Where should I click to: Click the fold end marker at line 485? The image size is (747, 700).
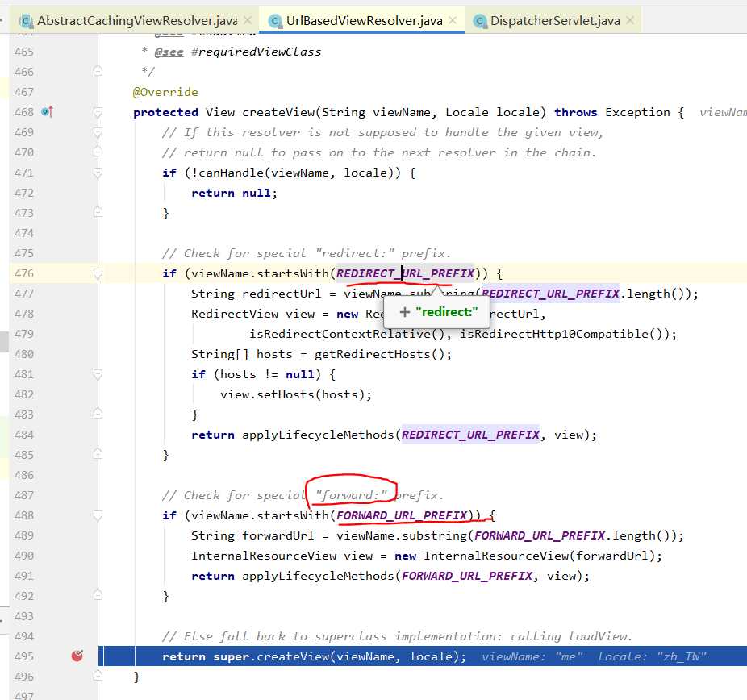(98, 455)
